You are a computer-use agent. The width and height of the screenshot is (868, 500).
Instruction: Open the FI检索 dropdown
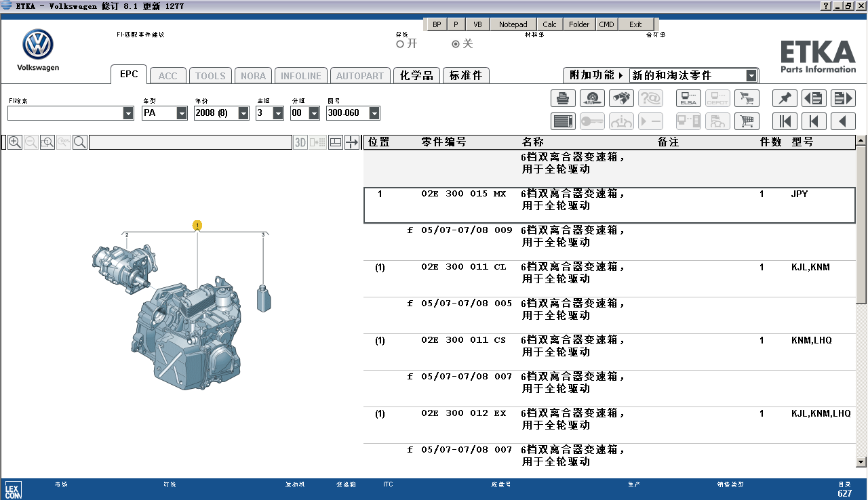(x=129, y=113)
